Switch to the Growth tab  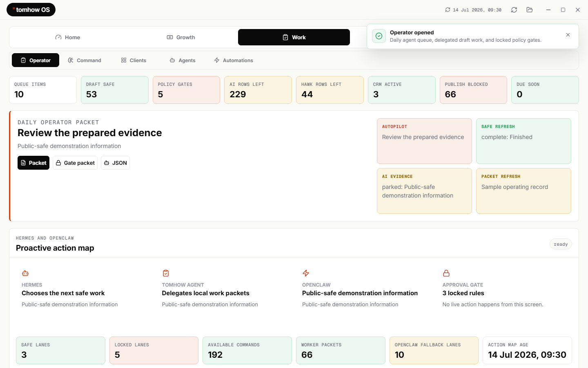(181, 37)
